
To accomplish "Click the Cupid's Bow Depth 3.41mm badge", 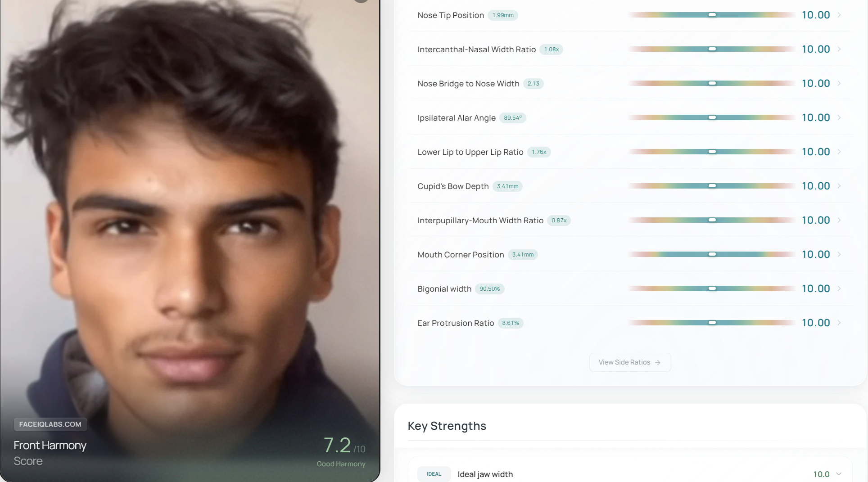I will [x=507, y=186].
